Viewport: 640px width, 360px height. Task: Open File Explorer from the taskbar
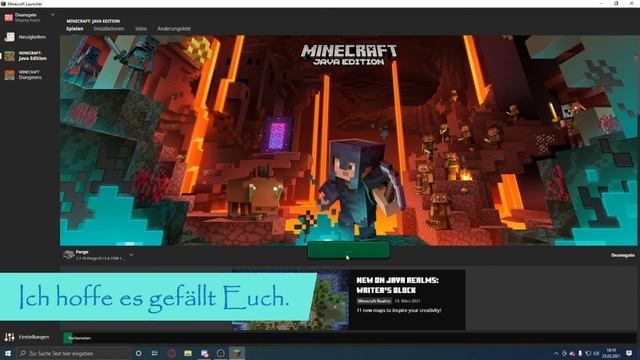[x=188, y=353]
